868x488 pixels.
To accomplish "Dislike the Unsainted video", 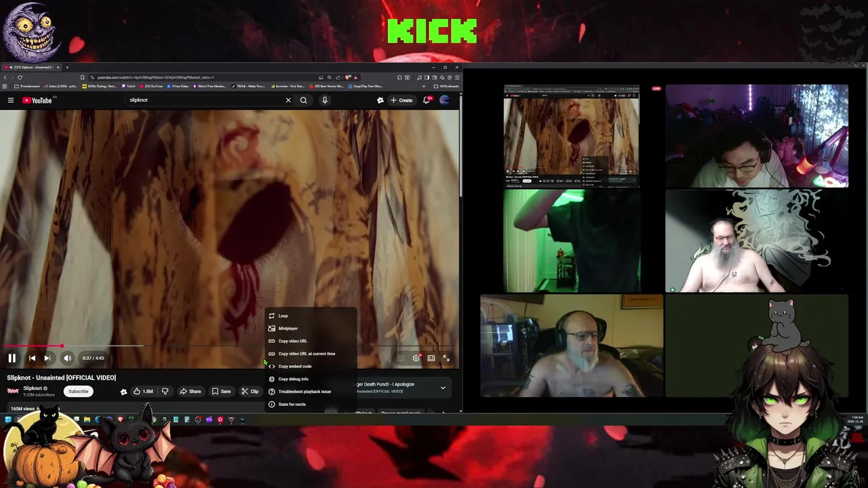I will 165,391.
